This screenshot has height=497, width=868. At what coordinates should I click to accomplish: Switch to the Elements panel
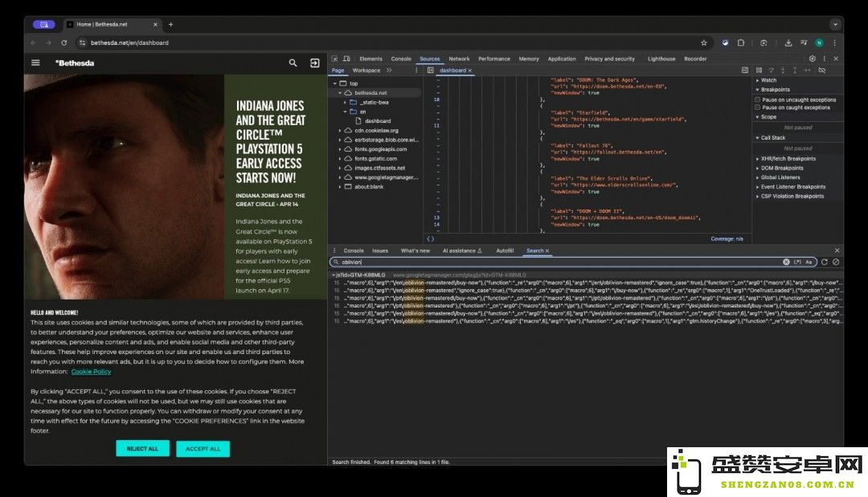pos(371,59)
